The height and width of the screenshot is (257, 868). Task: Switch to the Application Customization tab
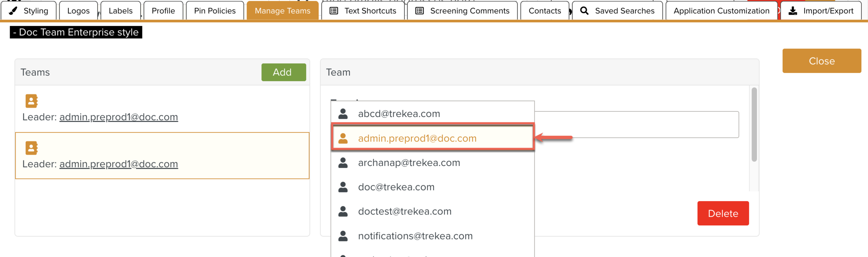click(x=721, y=11)
